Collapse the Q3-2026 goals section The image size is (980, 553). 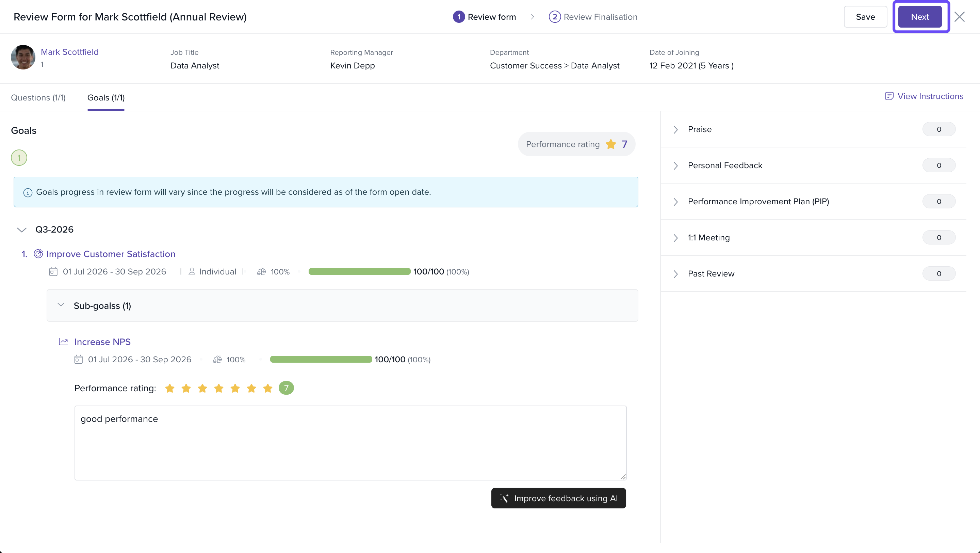click(22, 230)
